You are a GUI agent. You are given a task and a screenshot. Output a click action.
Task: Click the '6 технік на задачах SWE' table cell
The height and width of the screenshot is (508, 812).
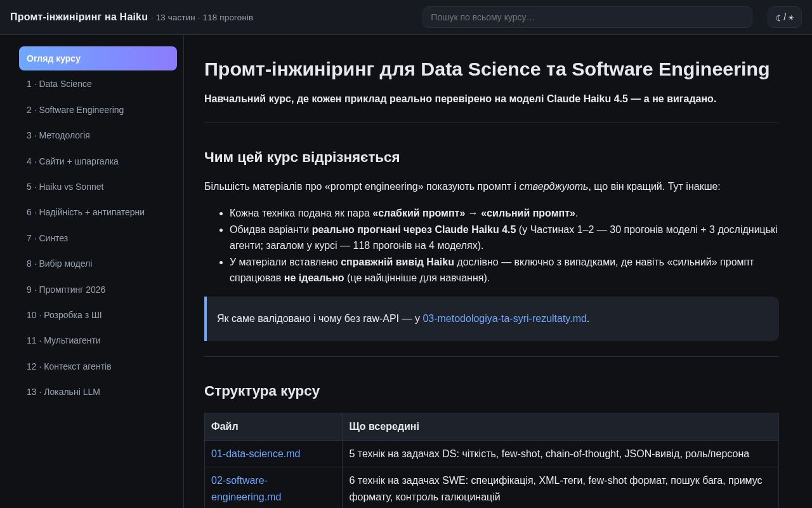point(560,489)
